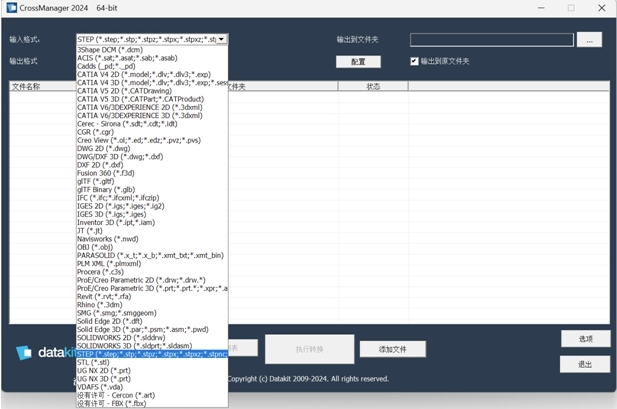Open 选项 options button
This screenshot has width=617, height=409.
pyautogui.click(x=585, y=339)
